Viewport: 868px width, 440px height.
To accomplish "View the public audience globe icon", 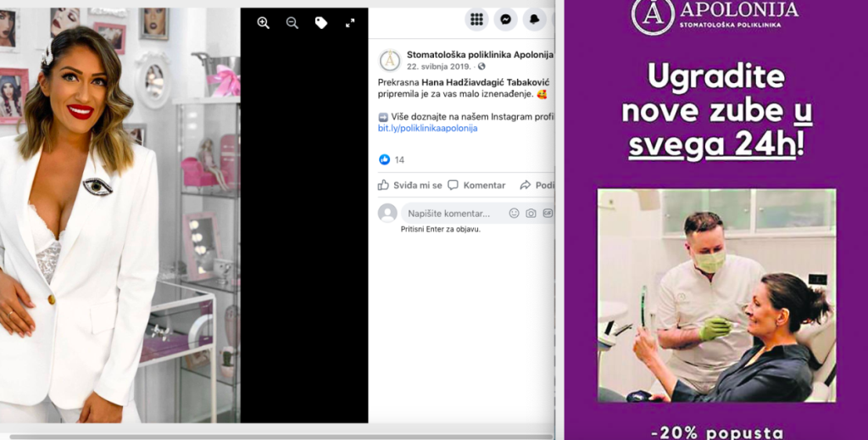I will (481, 66).
